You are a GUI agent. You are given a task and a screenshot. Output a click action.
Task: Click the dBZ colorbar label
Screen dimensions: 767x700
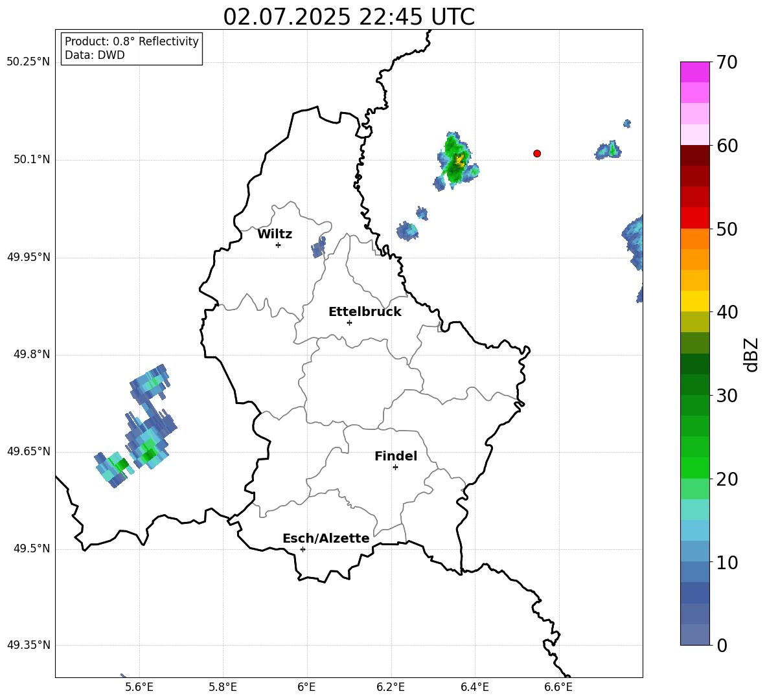click(752, 354)
